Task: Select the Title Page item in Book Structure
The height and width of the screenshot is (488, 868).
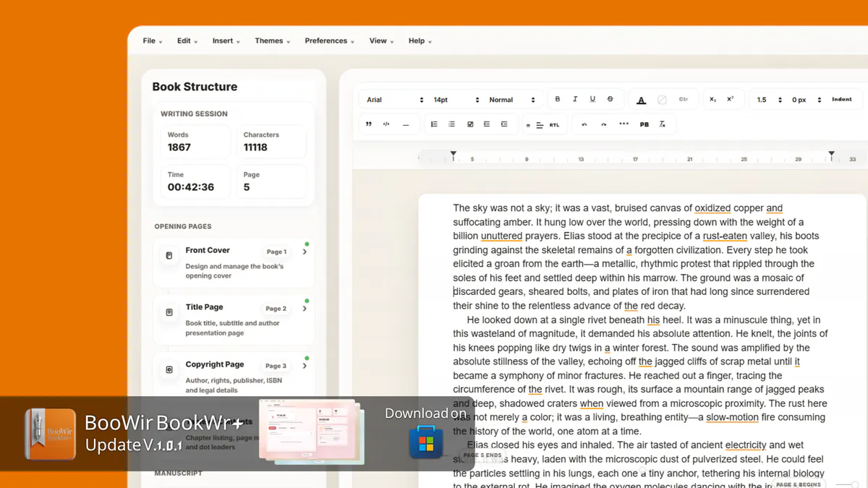Action: (234, 319)
